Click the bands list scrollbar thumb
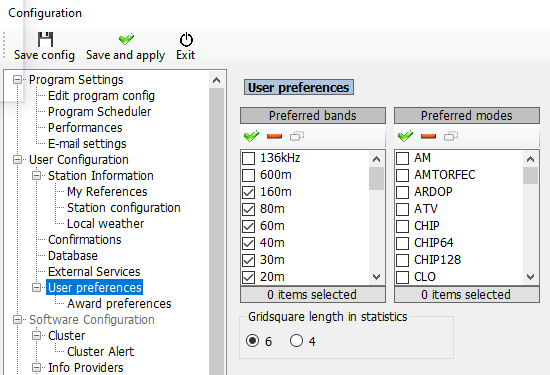The image size is (550, 375). point(376,178)
